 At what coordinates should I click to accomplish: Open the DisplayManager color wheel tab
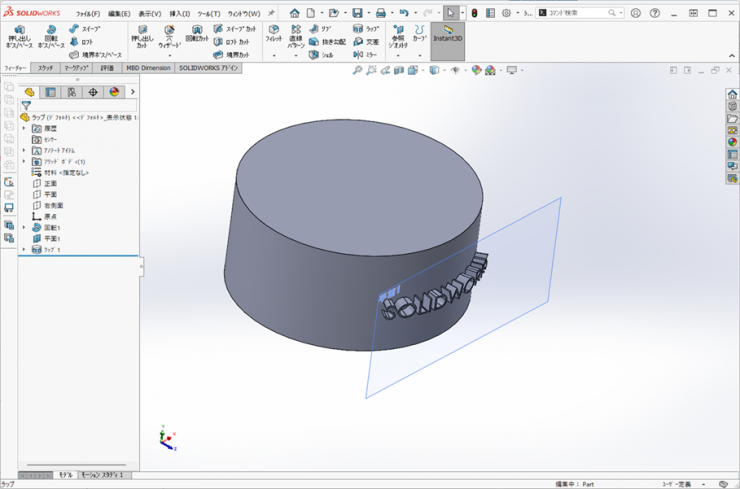tap(114, 92)
